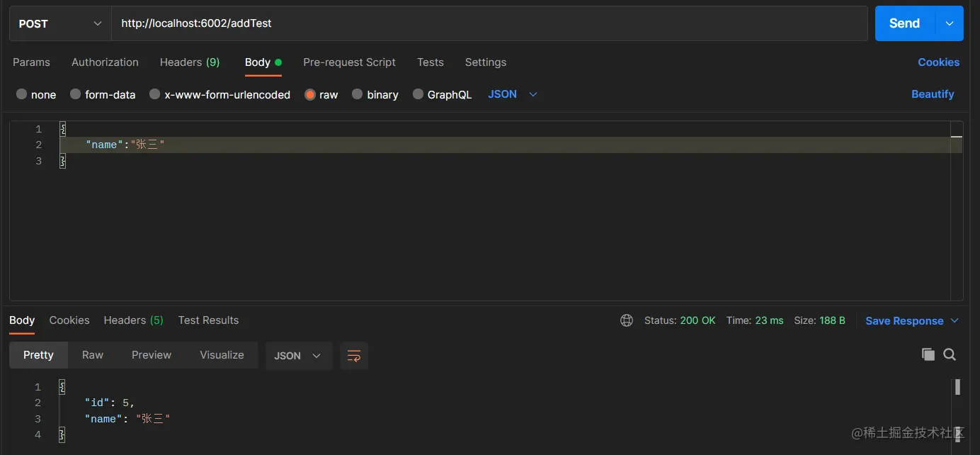Select the binary body radio option
This screenshot has width=980, height=455.
coord(357,94)
